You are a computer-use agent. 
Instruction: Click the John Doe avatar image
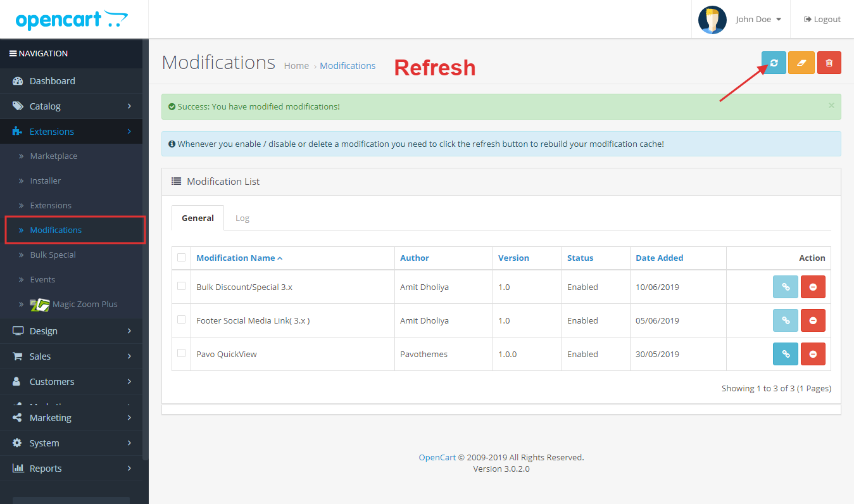712,20
